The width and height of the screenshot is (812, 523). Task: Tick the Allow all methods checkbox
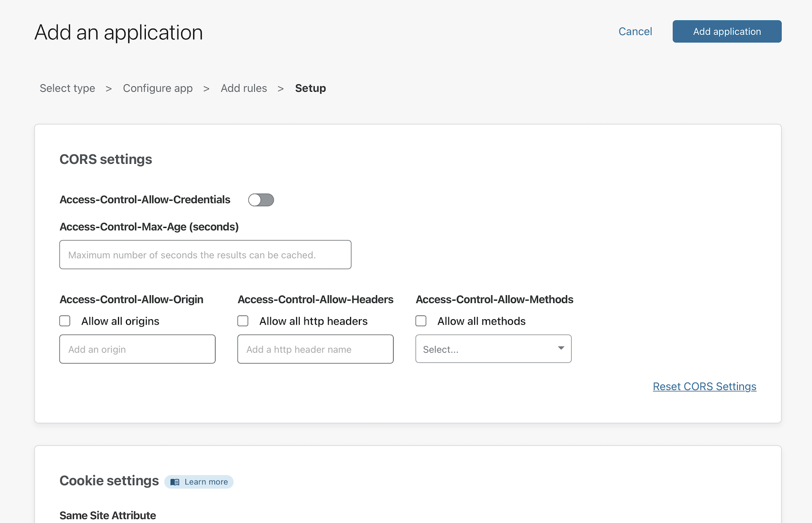click(x=421, y=321)
